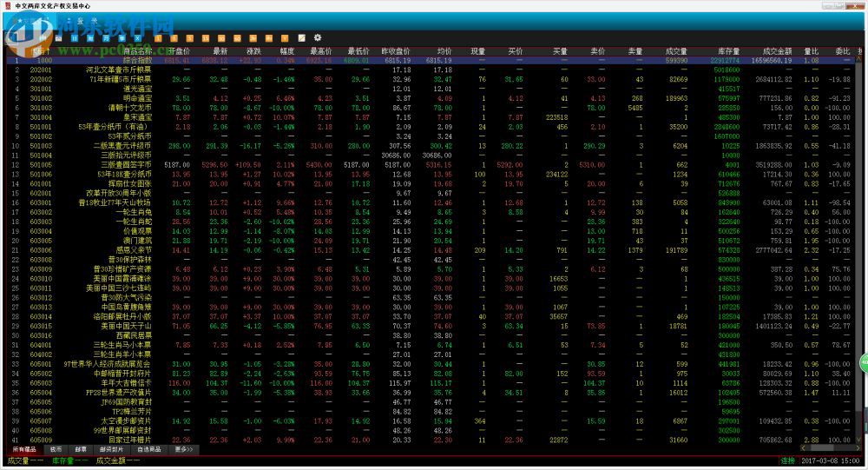Sort by 最新 column header

220,51
